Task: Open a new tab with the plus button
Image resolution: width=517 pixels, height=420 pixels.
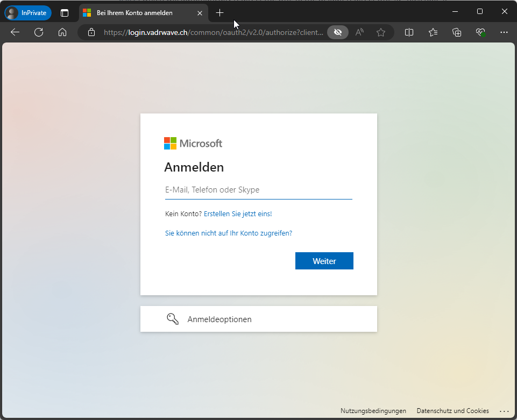Action: pos(219,13)
